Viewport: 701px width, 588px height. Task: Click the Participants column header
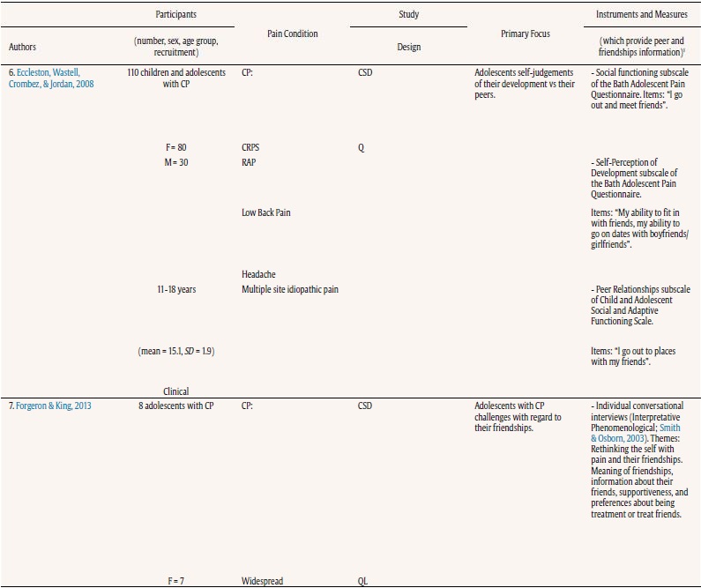pos(177,14)
